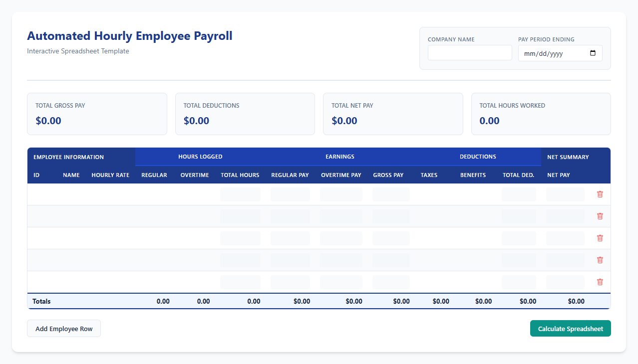
Task: Open the calendar picker in Pay Period Ending
Action: tap(593, 53)
